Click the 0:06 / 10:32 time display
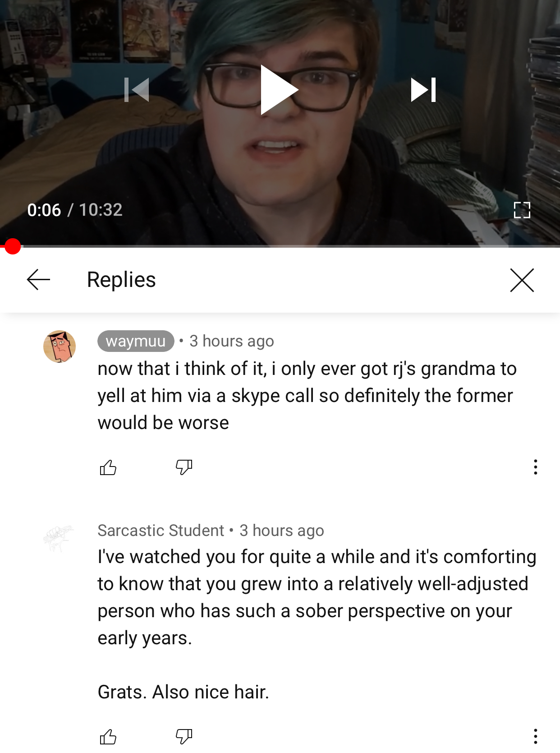Image resolution: width=560 pixels, height=753 pixels. (x=75, y=210)
